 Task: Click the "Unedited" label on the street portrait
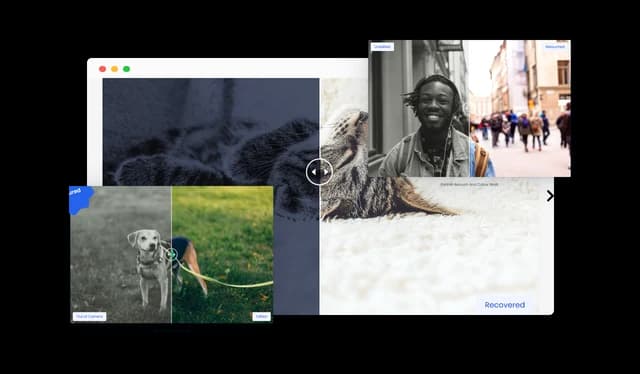[382, 47]
